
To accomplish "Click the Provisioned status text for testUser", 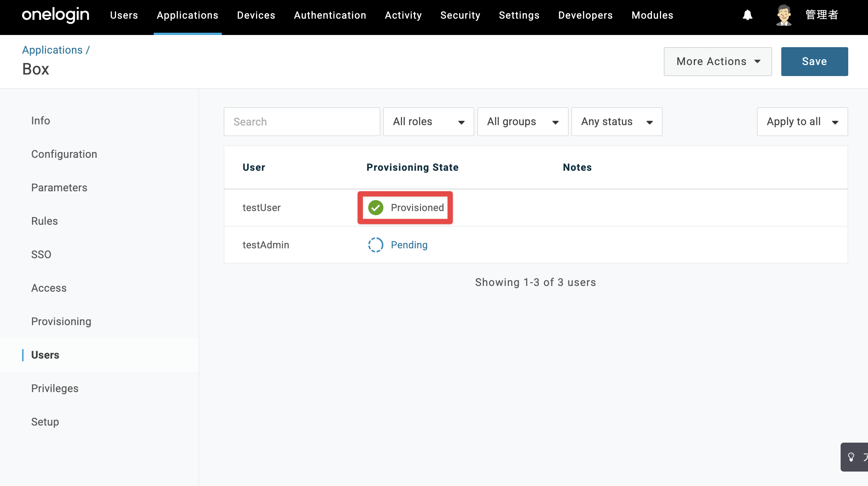I will coord(417,208).
